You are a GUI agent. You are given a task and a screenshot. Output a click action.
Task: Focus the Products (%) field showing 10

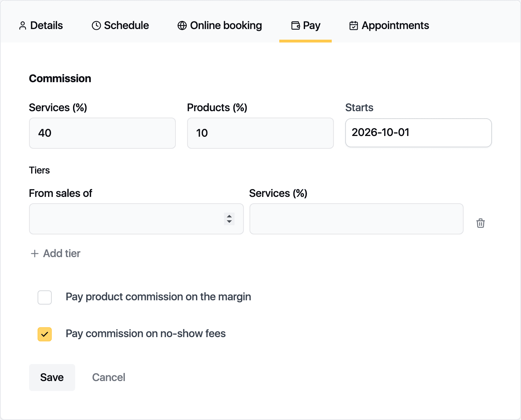pos(260,133)
